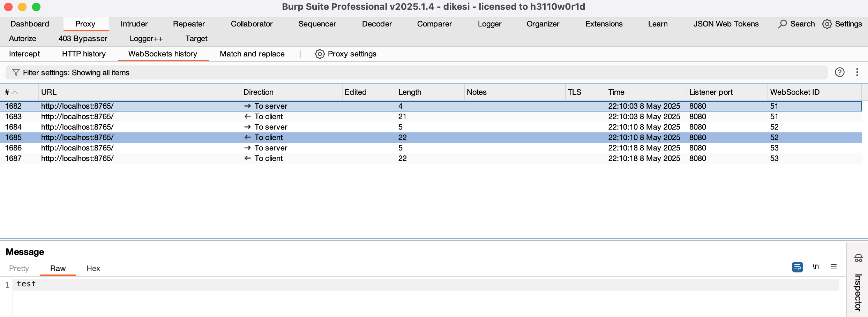
Task: Open message editor hamburger menu
Action: coord(834,267)
